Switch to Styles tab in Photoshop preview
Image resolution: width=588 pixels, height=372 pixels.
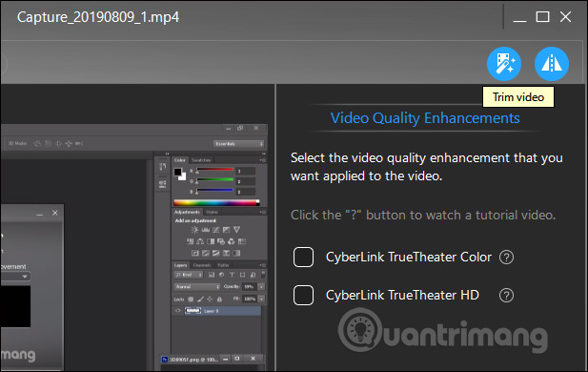[x=212, y=212]
